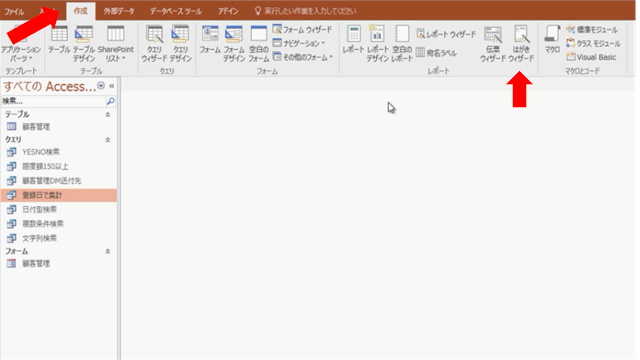
Task: Click the マクロ (Macro) icon
Action: 552,40
